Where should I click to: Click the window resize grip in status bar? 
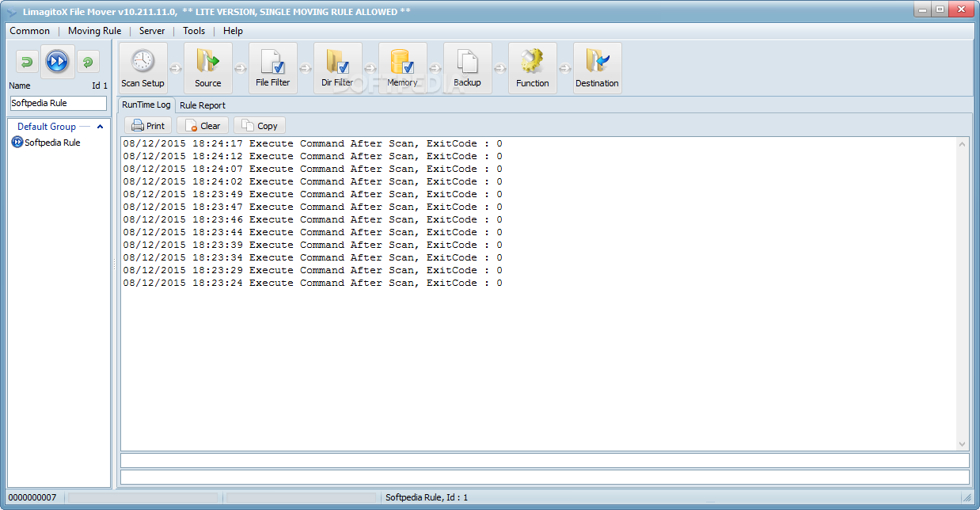tap(967, 497)
